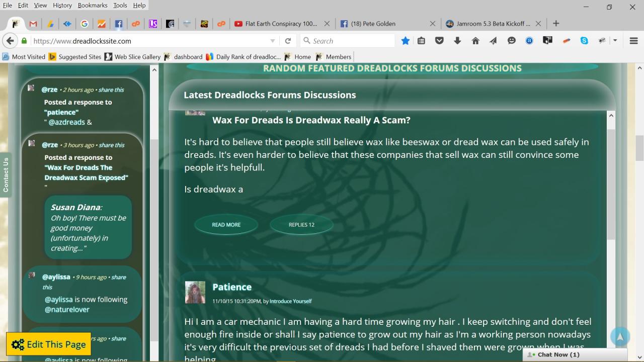Switch to the pinned Facebook tab
The image size is (644, 362).
tap(119, 24)
